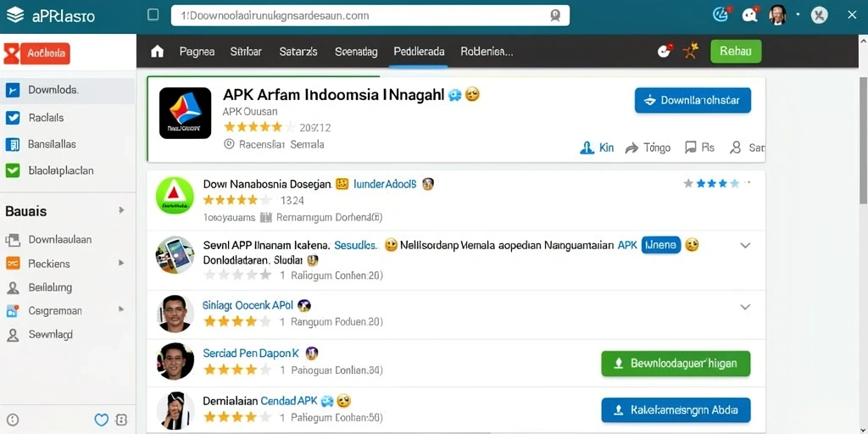The width and height of the screenshot is (868, 434).
Task: Click the Bellalung person icon
Action: coord(12,288)
